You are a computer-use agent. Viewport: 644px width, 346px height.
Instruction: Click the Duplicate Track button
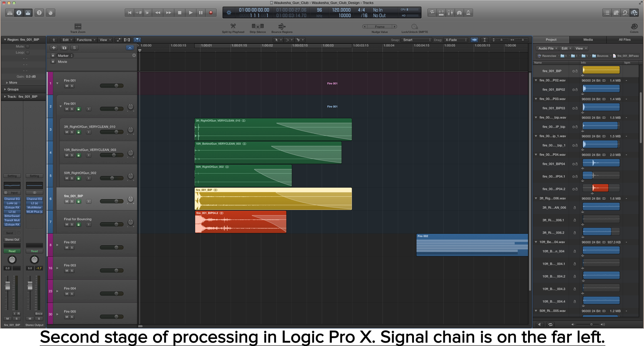(64, 48)
